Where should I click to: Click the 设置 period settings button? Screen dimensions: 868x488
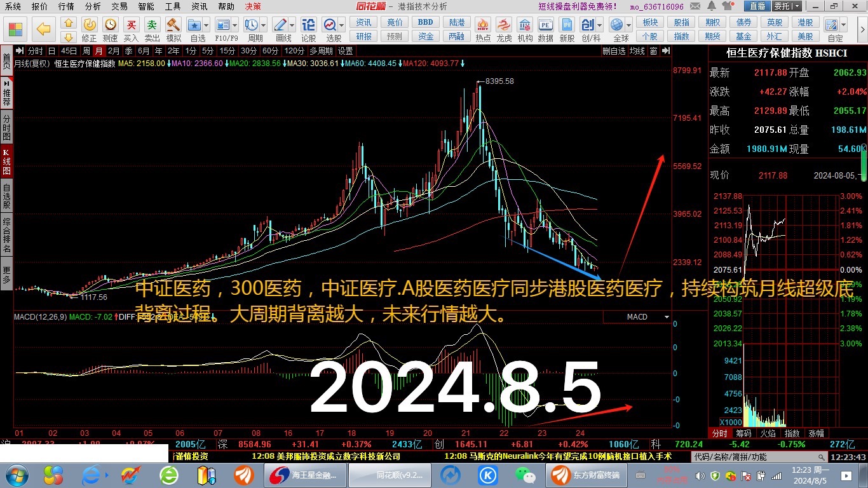(346, 51)
